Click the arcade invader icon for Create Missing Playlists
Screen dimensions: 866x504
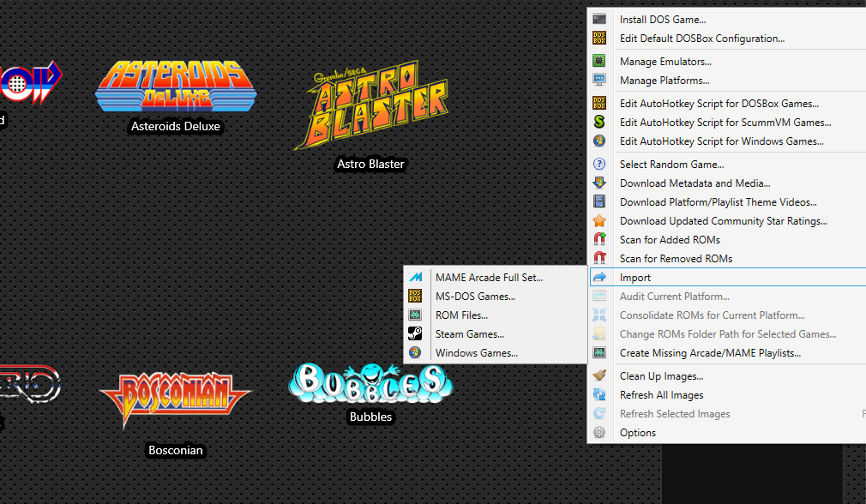tap(599, 353)
